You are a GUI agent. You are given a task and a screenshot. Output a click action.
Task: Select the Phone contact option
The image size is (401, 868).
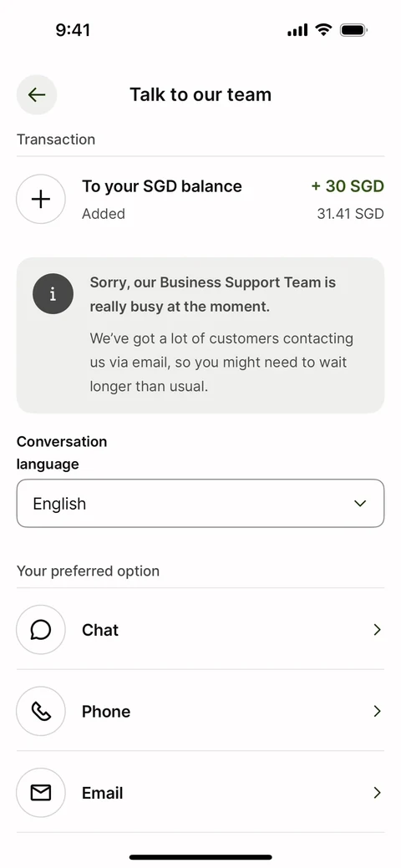pyautogui.click(x=200, y=711)
